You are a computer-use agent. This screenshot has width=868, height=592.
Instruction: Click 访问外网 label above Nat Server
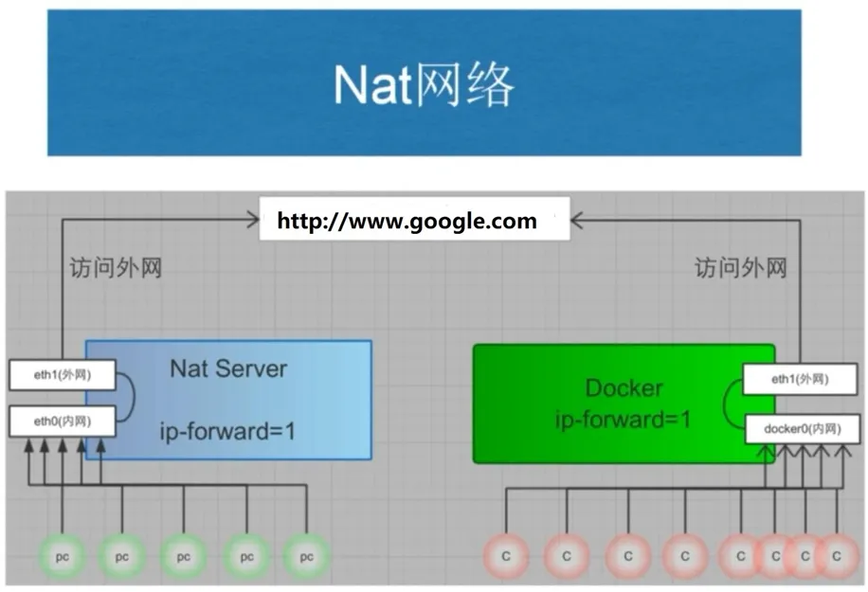pos(116,268)
